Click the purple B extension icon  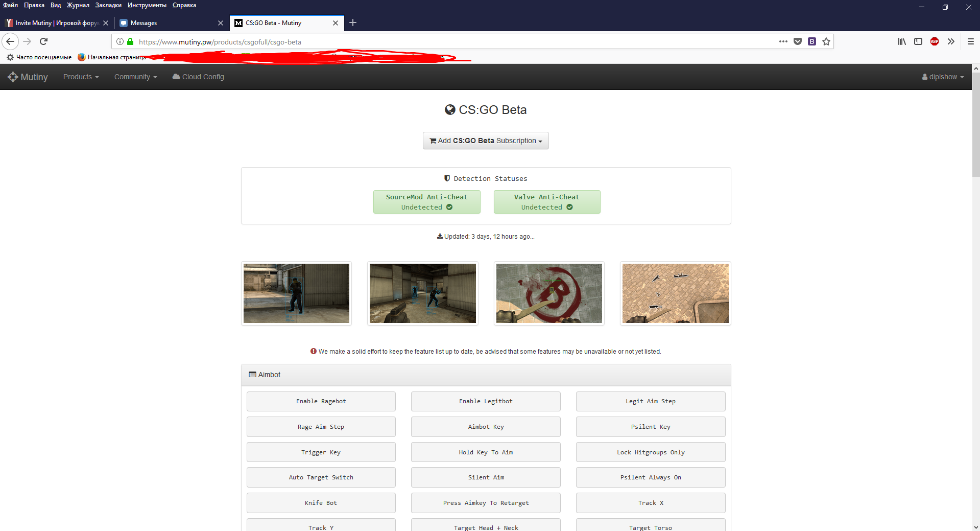[x=812, y=41]
